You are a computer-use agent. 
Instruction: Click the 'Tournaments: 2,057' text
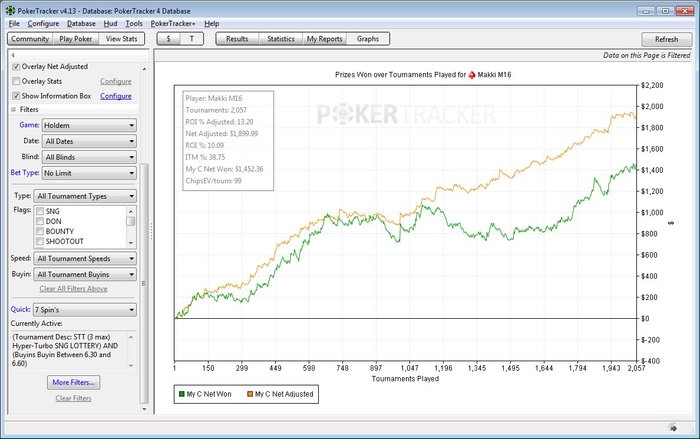216,110
